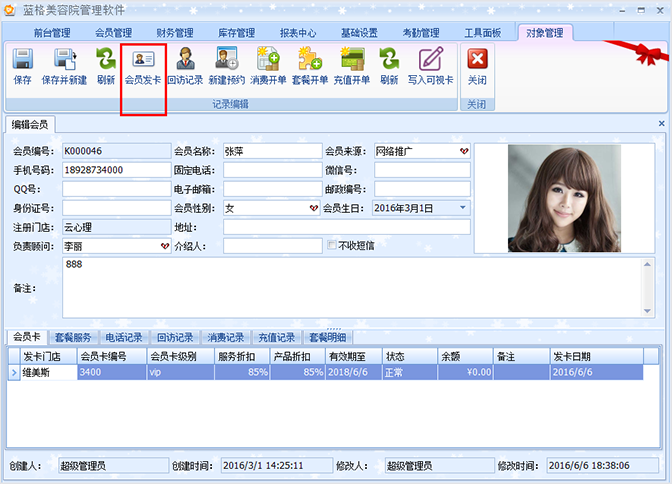672x484 pixels.
Task: Click 套餐开单 package billing icon
Action: click(x=309, y=65)
